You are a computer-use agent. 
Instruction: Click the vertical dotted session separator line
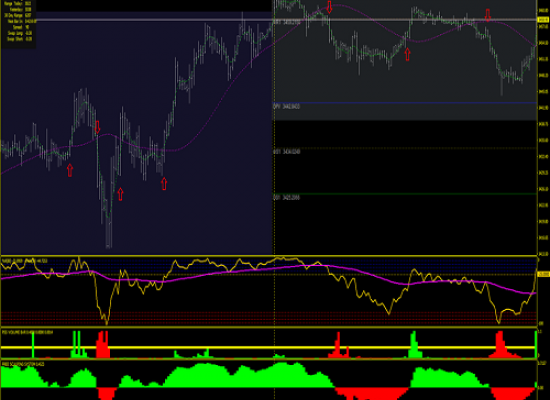point(274,200)
